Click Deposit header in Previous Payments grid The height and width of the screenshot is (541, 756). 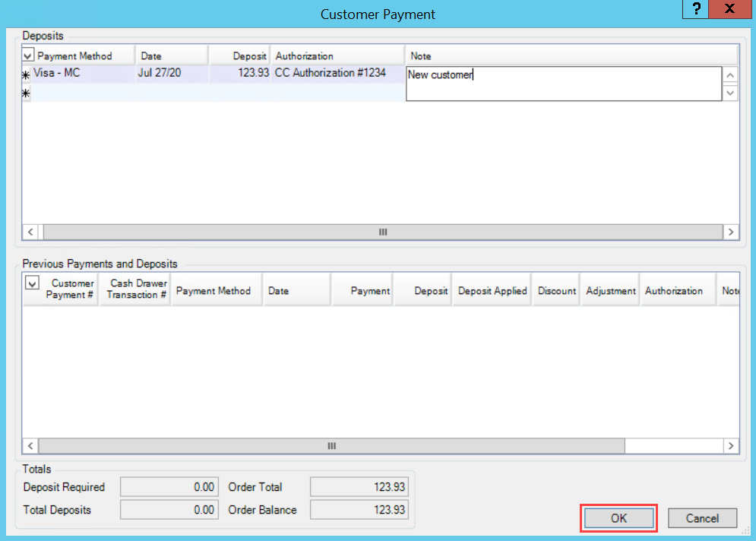[423, 291]
